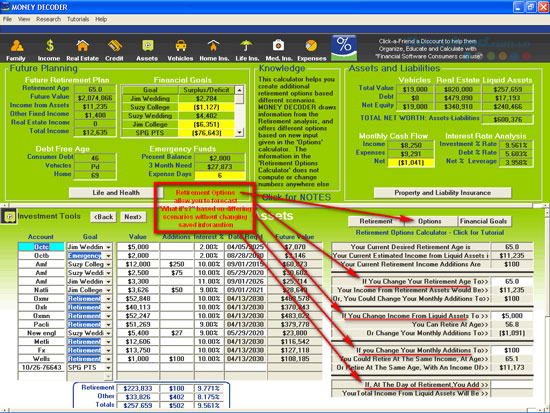The image size is (550, 413).
Task: Click the $5,000 value for Octc
Action: (138, 247)
